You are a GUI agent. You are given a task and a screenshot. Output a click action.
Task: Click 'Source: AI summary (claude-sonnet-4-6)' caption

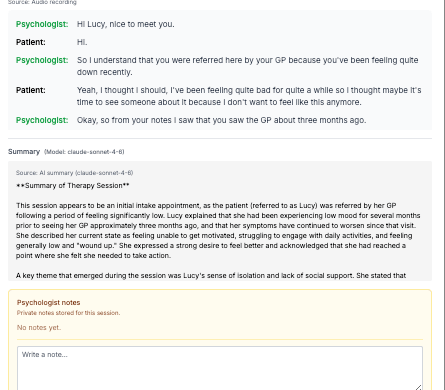pyautogui.click(x=74, y=173)
